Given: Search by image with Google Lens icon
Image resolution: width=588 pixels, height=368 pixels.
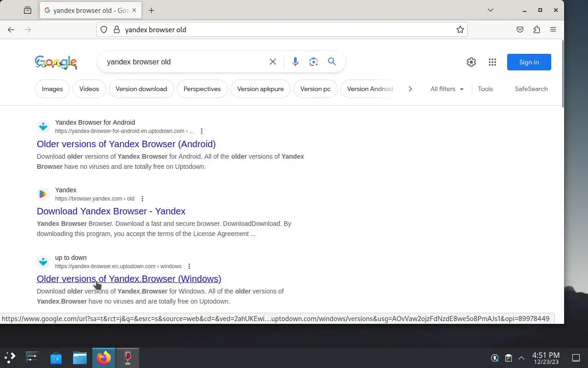Looking at the screenshot, I should pyautogui.click(x=314, y=62).
